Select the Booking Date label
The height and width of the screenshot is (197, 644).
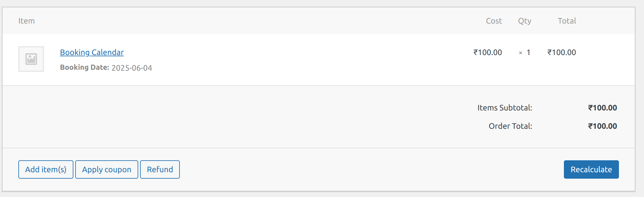(x=85, y=67)
